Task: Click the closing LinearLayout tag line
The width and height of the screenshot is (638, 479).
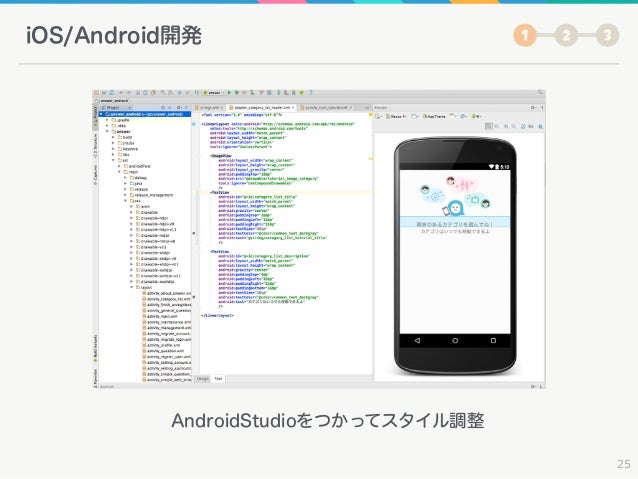Action: (218, 315)
